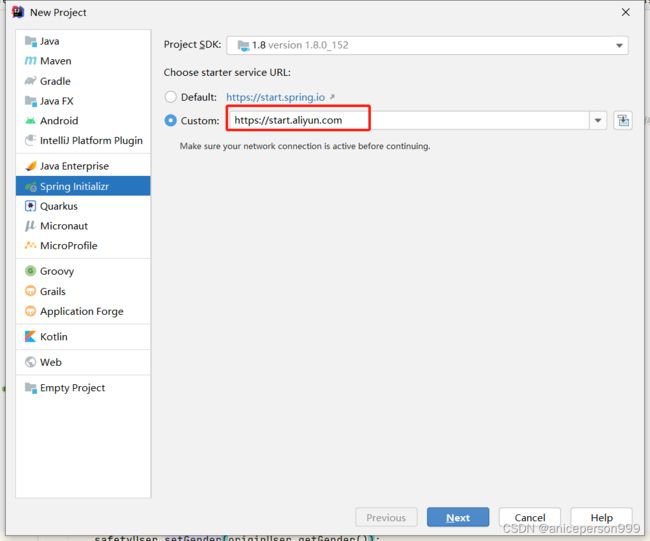Click the Micronaut label text

(x=64, y=226)
